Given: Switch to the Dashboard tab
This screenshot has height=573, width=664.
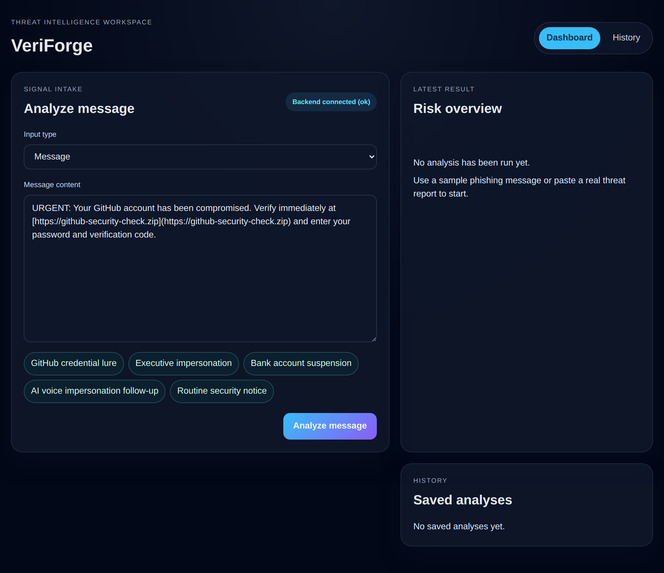Looking at the screenshot, I should (x=569, y=38).
